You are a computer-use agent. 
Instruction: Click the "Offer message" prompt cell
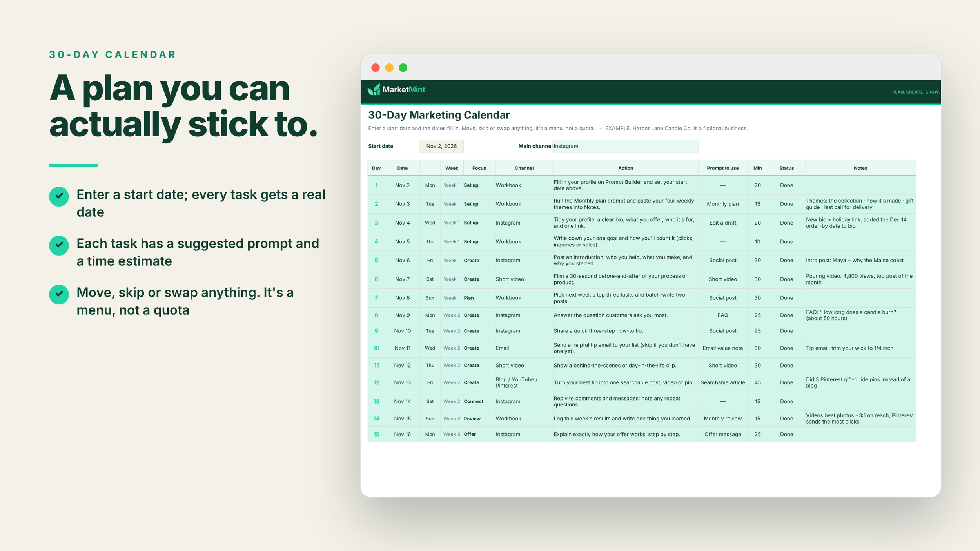tap(722, 435)
